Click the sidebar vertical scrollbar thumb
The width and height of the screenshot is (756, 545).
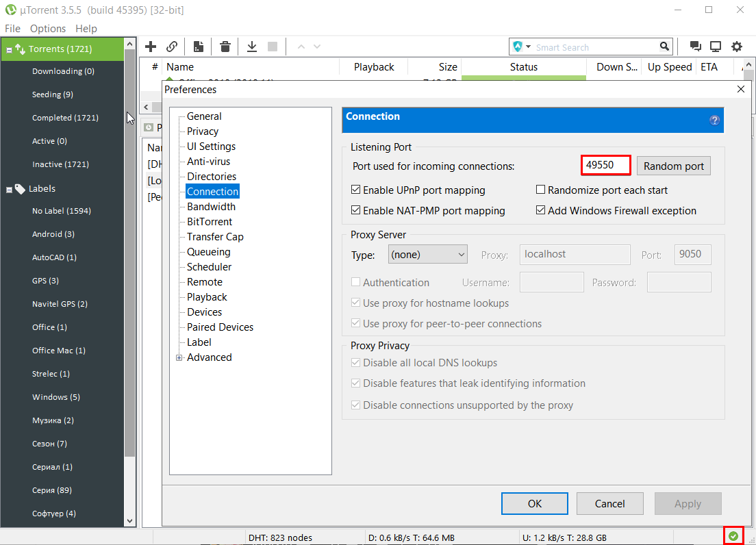click(129, 253)
